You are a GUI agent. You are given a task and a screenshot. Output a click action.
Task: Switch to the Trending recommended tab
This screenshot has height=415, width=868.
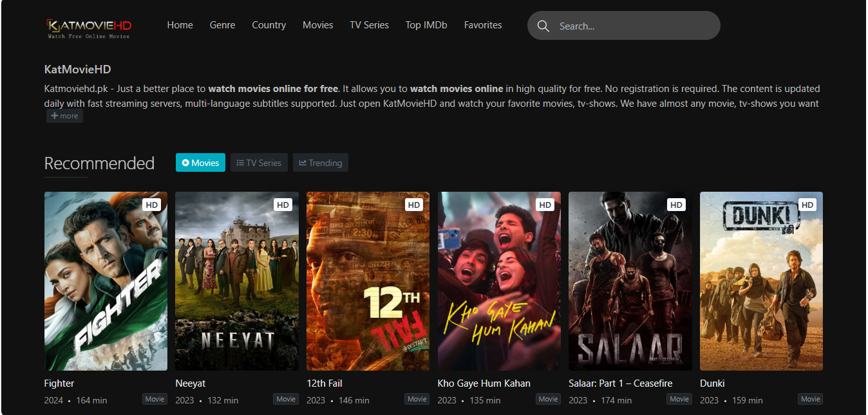pyautogui.click(x=320, y=163)
